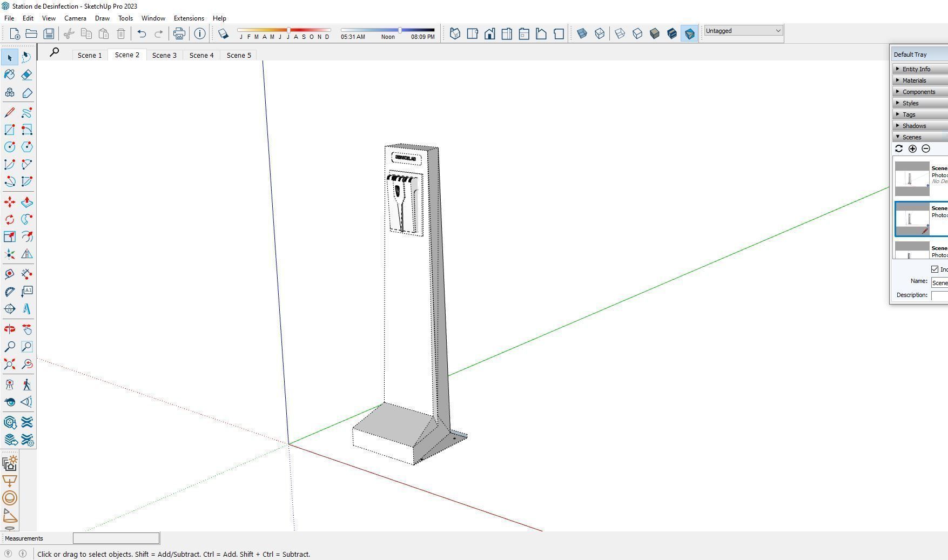This screenshot has width=948, height=560.
Task: Expand the Shadows panel
Action: (920, 126)
